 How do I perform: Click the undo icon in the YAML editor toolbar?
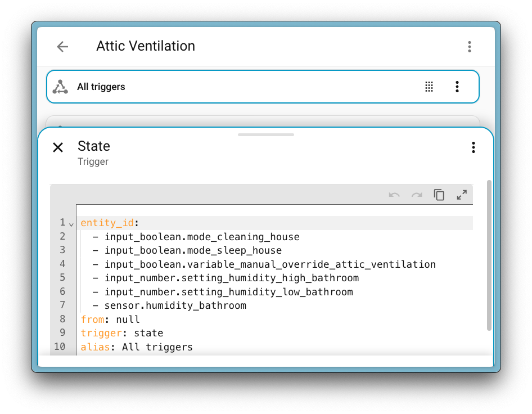point(394,195)
